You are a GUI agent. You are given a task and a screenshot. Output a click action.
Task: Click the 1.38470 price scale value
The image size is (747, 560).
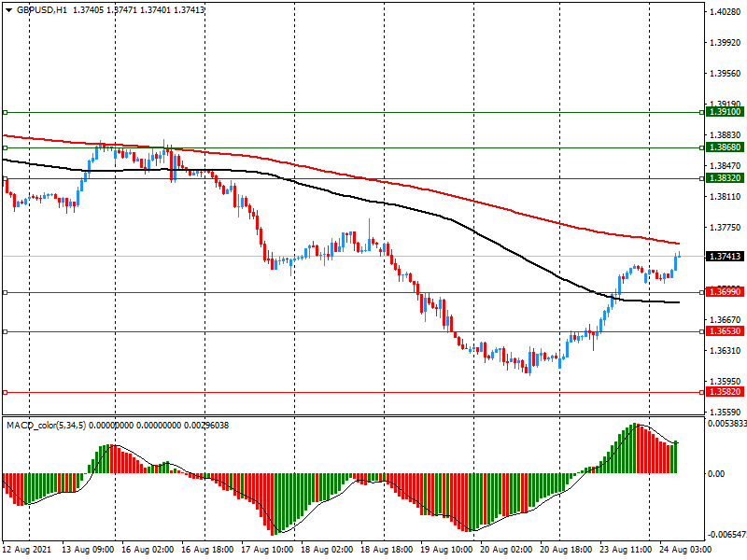(726, 166)
